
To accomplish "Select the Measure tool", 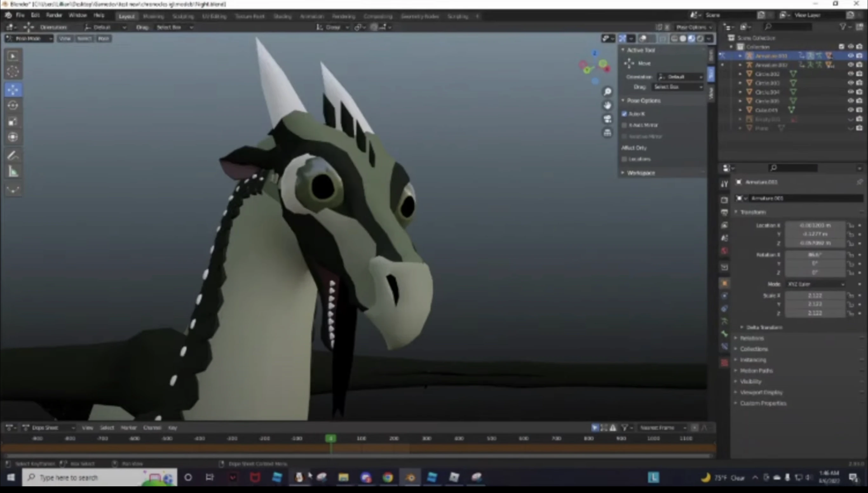I will [13, 172].
